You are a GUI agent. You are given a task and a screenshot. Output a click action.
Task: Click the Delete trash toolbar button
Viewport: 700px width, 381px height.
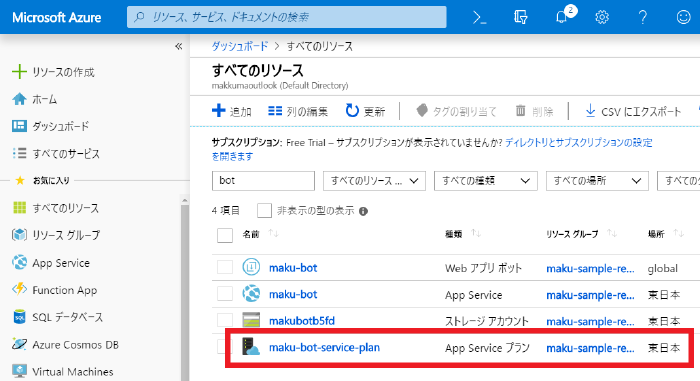pyautogui.click(x=534, y=111)
